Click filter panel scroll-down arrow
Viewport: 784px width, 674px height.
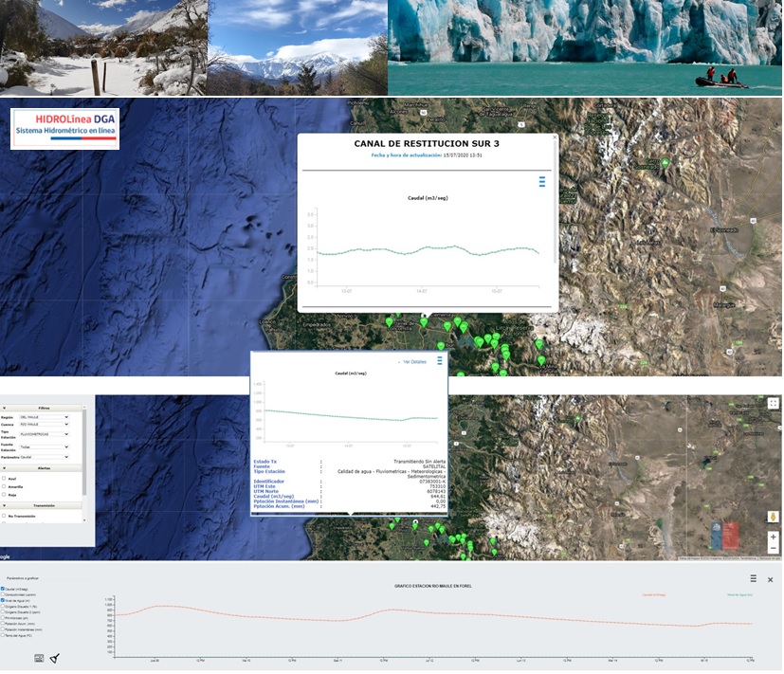pos(84,520)
